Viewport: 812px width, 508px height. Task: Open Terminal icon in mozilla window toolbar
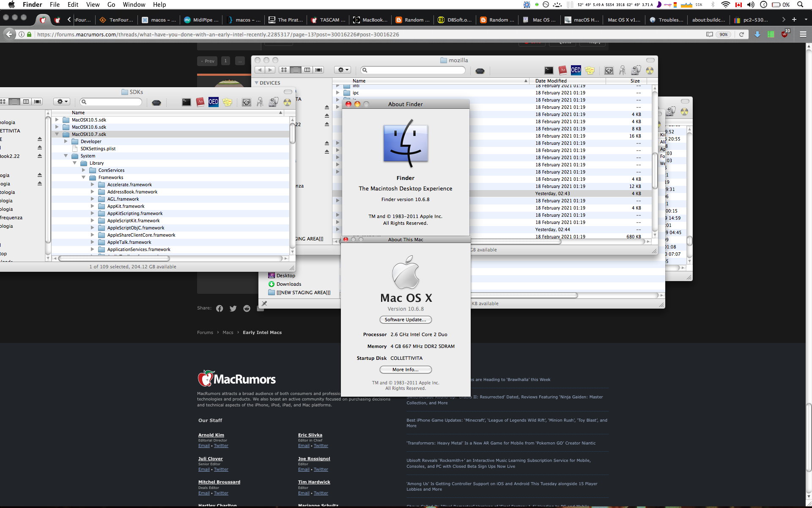click(x=549, y=70)
